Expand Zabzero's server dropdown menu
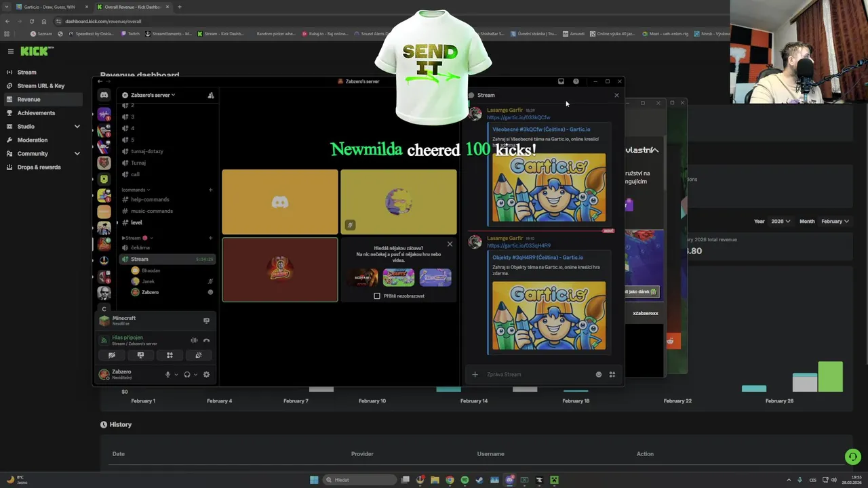Image resolution: width=868 pixels, height=488 pixels. click(153, 95)
